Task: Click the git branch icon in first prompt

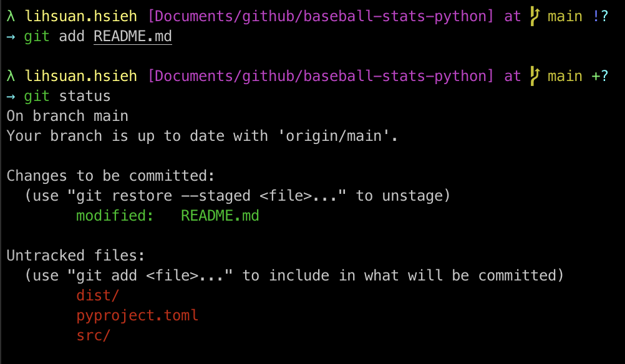Action: click(535, 17)
